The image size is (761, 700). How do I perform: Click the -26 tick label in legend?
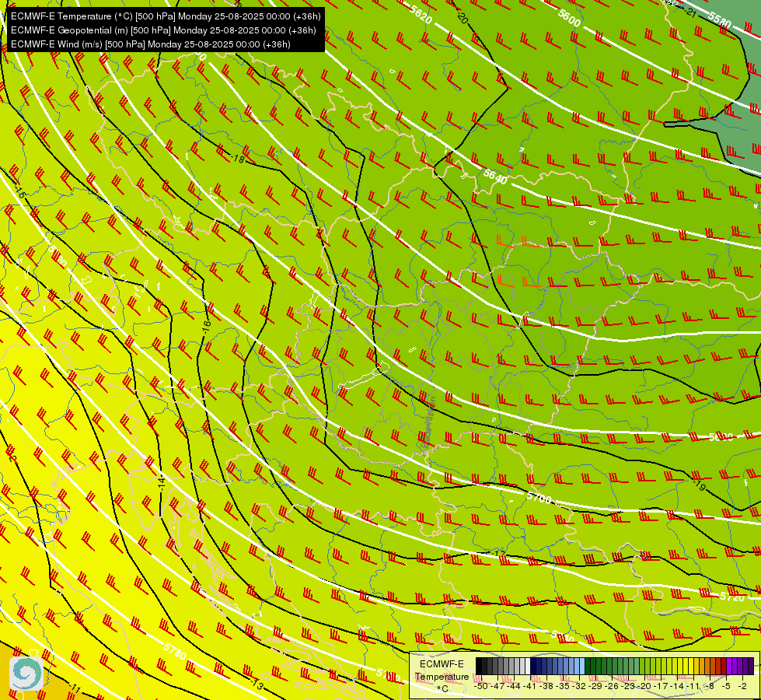613,686
